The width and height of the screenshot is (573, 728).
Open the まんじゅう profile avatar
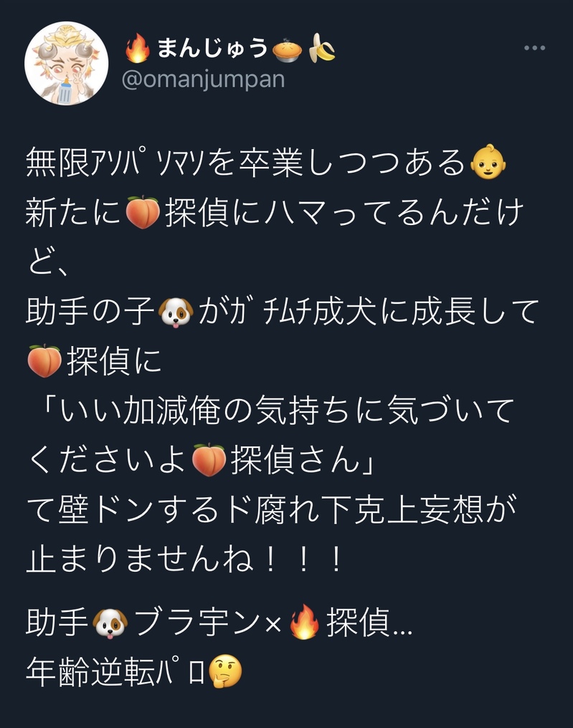click(67, 63)
